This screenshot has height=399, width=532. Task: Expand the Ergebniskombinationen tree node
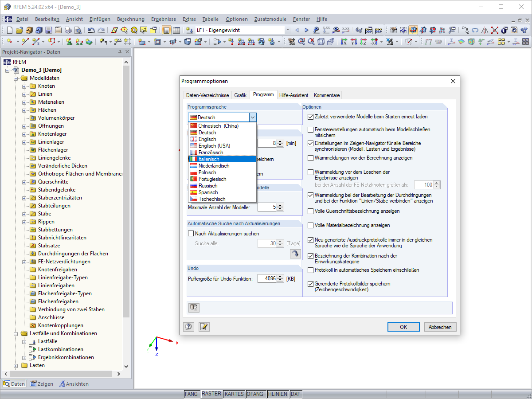point(24,357)
